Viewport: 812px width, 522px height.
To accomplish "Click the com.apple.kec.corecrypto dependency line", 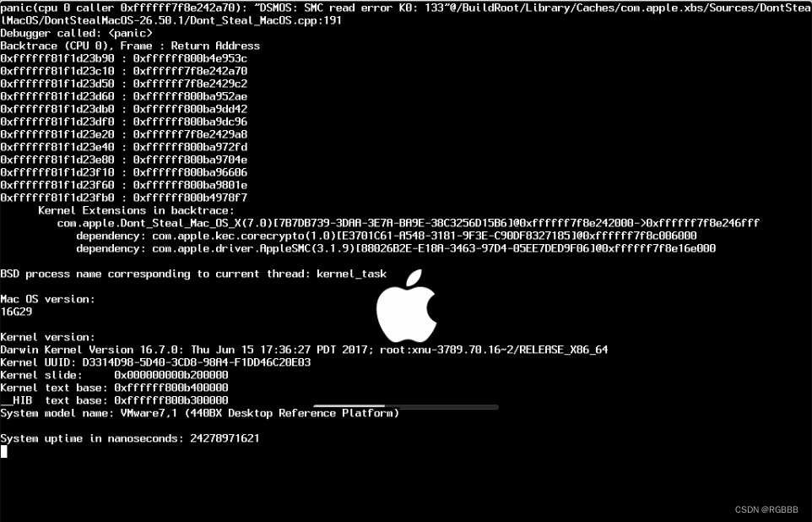I will coord(387,236).
